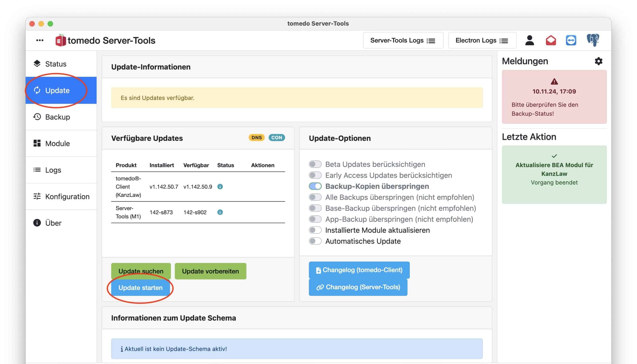Click the red open envelope icon
The height and width of the screenshot is (364, 637).
pos(551,40)
